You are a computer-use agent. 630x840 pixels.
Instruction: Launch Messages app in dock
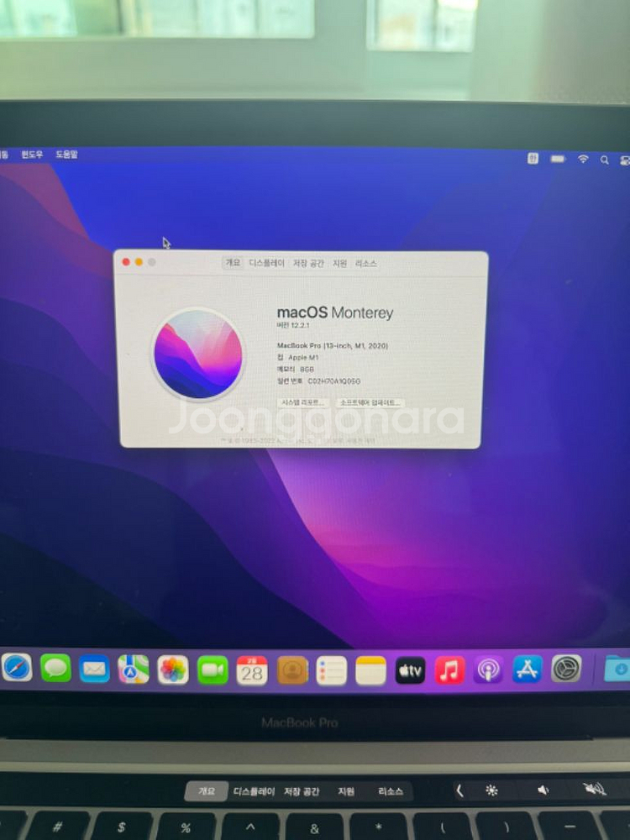click(x=55, y=669)
